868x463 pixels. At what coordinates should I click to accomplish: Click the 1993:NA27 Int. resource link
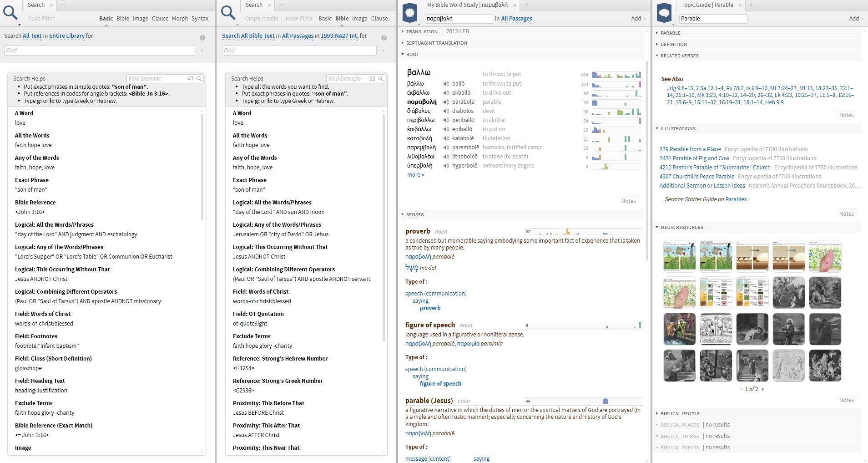click(x=339, y=36)
